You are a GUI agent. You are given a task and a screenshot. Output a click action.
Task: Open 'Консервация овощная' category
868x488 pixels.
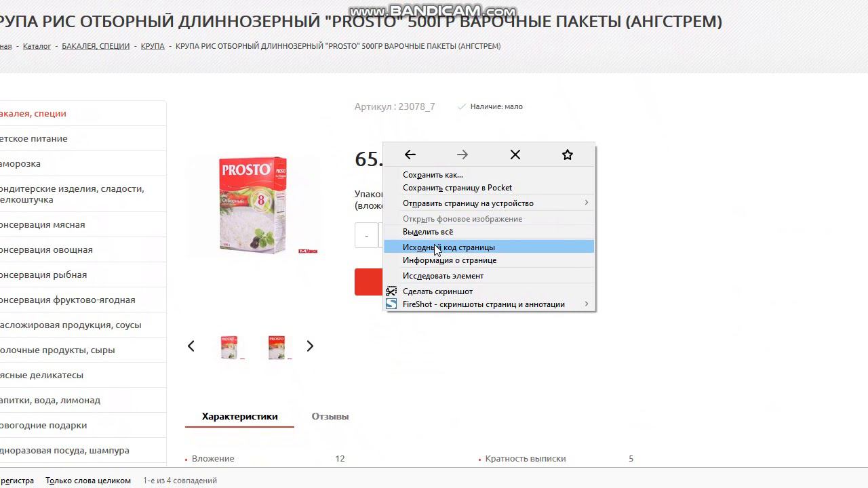coord(83,249)
